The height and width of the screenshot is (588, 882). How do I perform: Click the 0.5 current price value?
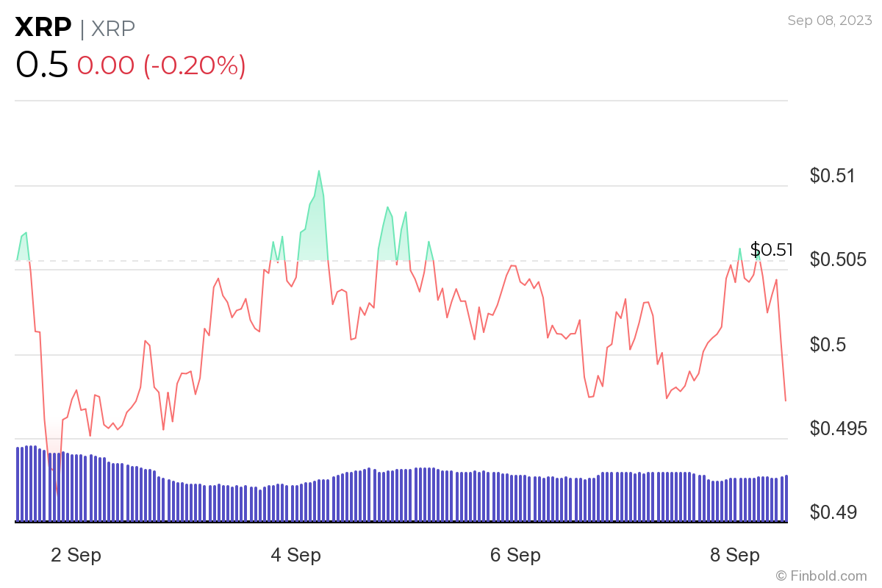pyautogui.click(x=42, y=65)
